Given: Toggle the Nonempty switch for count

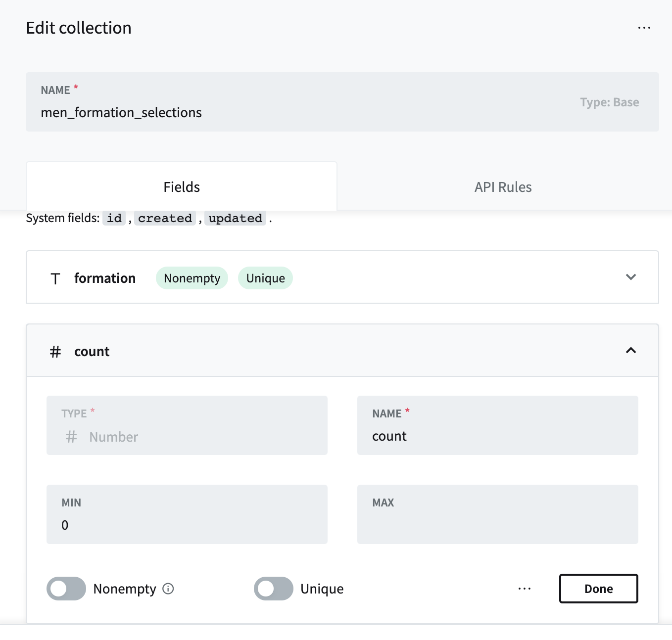Looking at the screenshot, I should pyautogui.click(x=66, y=589).
